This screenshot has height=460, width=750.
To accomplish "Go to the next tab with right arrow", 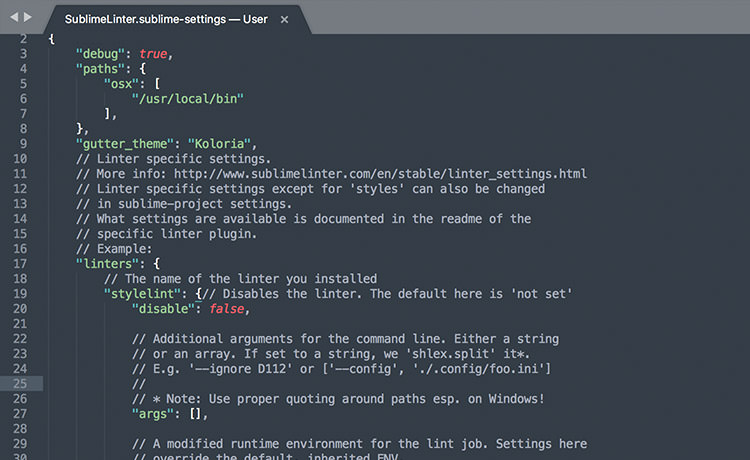I will click(x=28, y=17).
